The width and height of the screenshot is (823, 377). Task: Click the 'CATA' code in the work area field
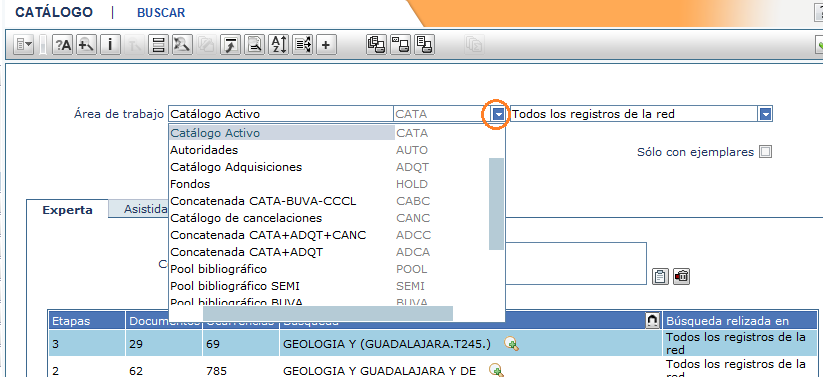pos(412,114)
